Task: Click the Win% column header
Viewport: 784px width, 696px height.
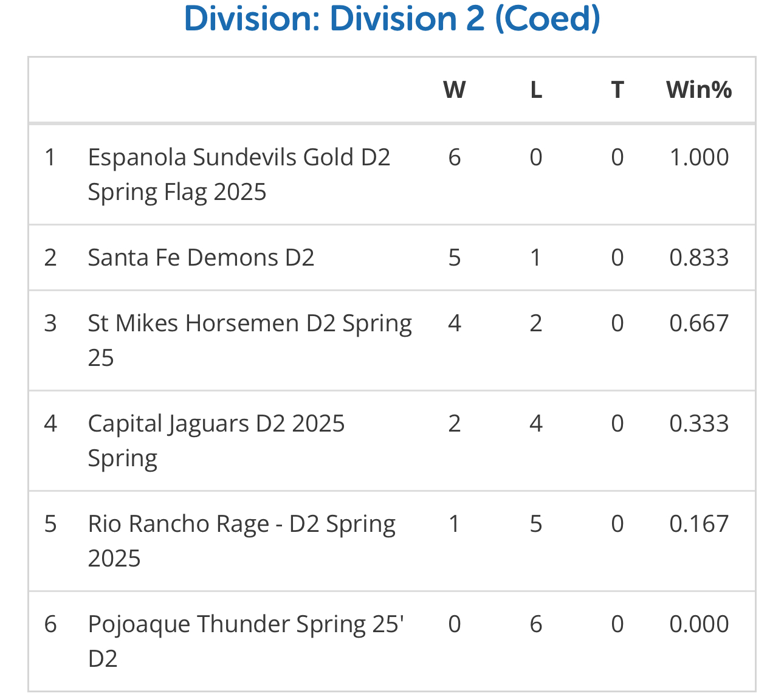Action: [699, 90]
